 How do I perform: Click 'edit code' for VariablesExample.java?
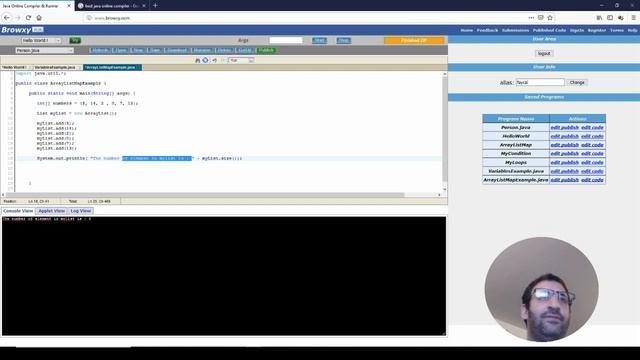(592, 171)
